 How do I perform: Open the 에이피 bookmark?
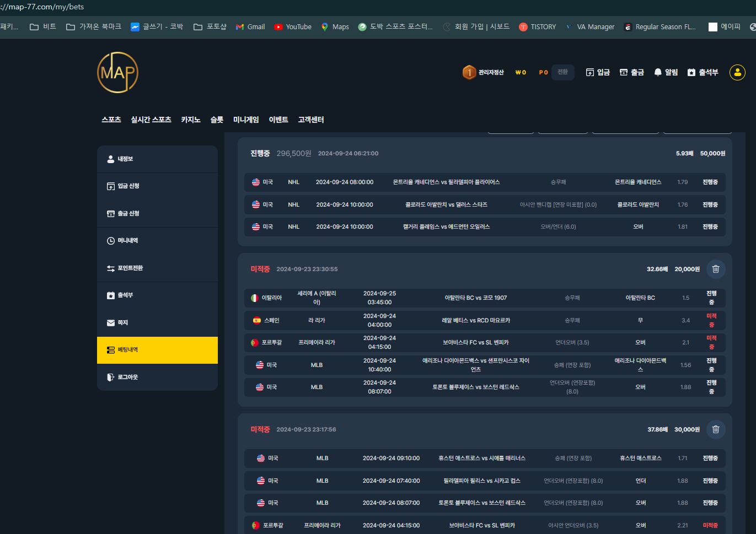pyautogui.click(x=725, y=26)
